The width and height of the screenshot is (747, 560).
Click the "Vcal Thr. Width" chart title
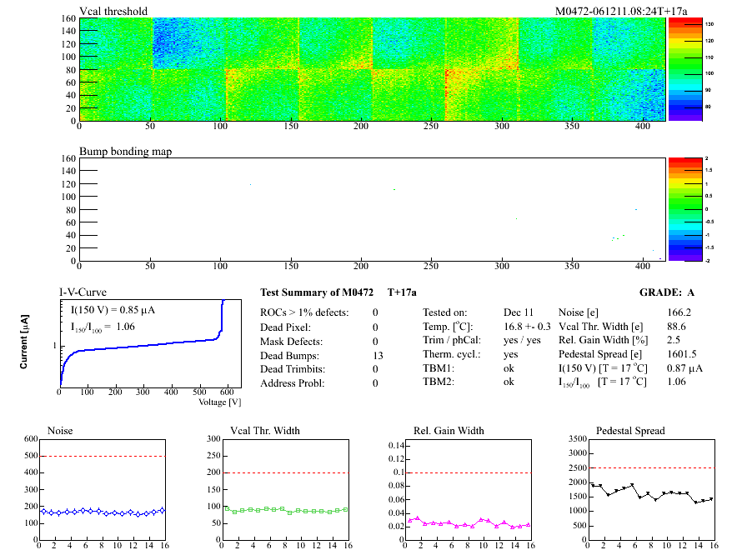point(264,431)
